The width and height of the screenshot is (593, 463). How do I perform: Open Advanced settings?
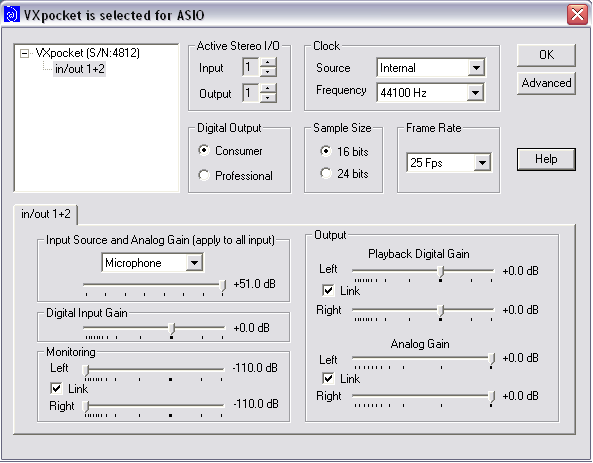(546, 83)
